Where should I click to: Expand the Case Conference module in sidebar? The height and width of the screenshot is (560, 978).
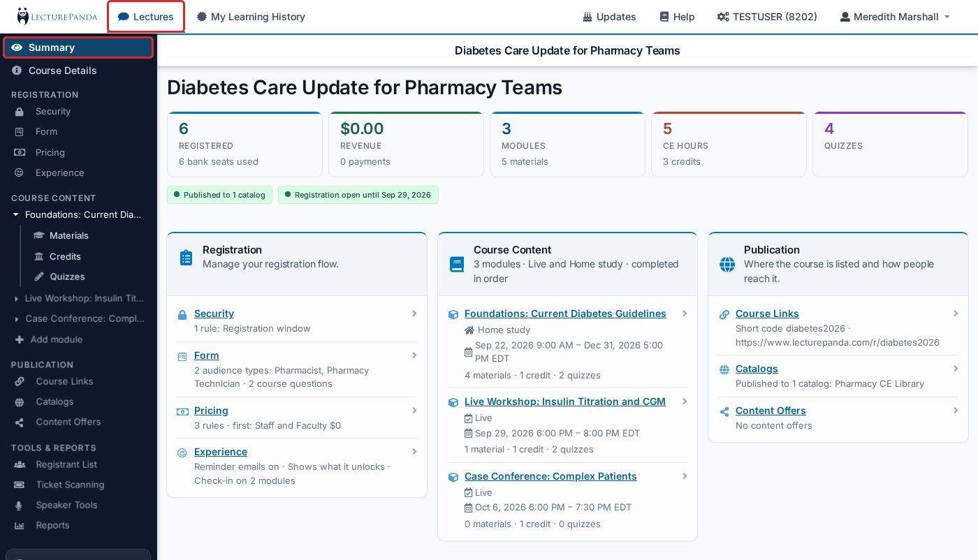pyautogui.click(x=17, y=319)
